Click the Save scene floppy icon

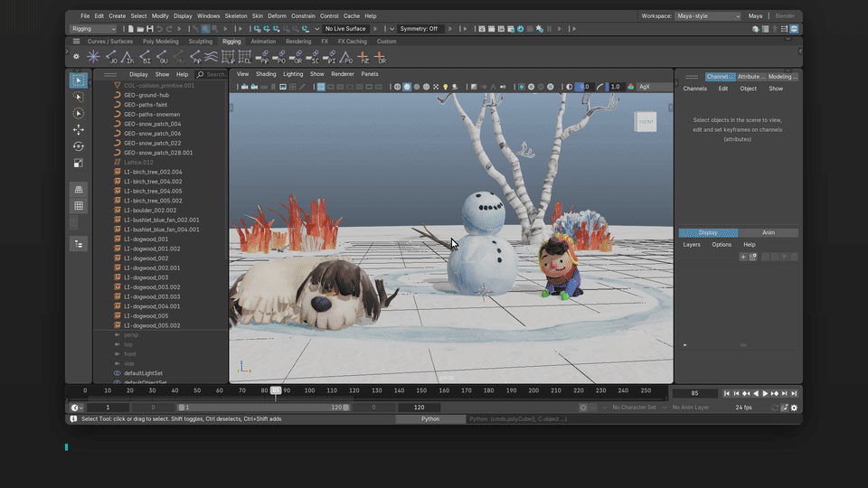[149, 29]
